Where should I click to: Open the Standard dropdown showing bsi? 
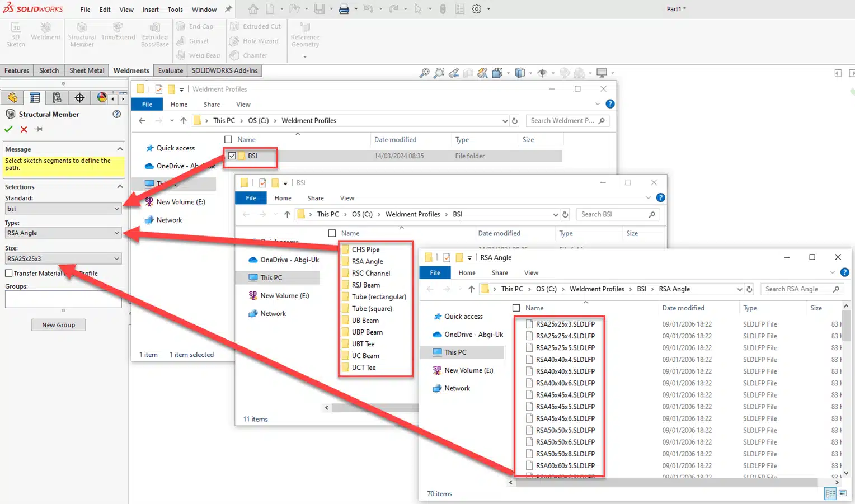(x=63, y=209)
